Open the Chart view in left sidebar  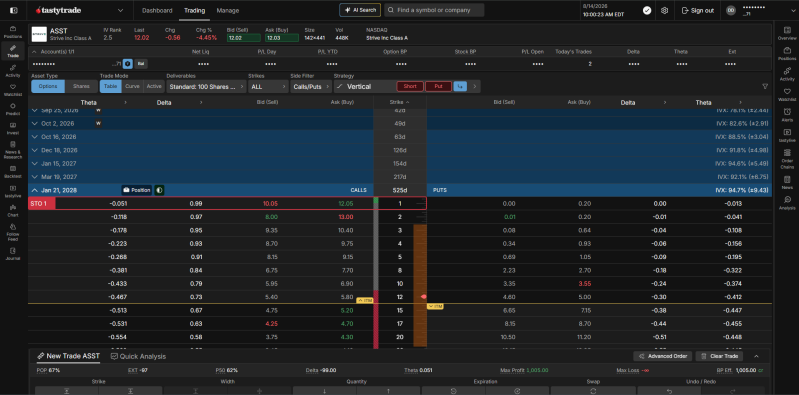13,210
